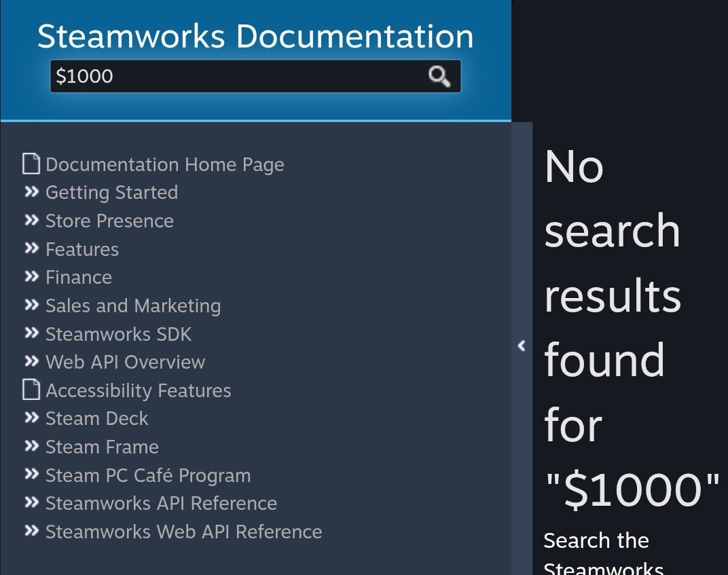Screen dimensions: 728x575
Task: Click the search field containing $1000
Action: point(255,76)
